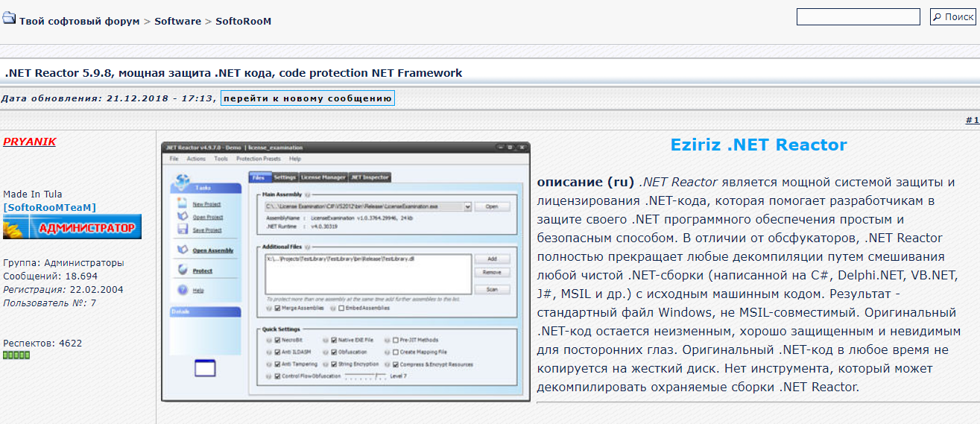Click the 'Регистрация: 22.02.2004' text
980x424 pixels.
coord(63,290)
